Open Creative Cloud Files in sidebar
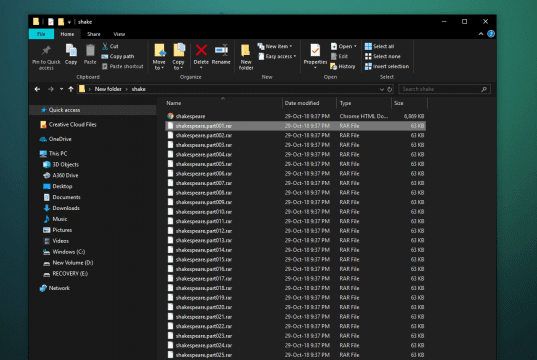Image resolution: width=537 pixels, height=360 pixels. 68,124
